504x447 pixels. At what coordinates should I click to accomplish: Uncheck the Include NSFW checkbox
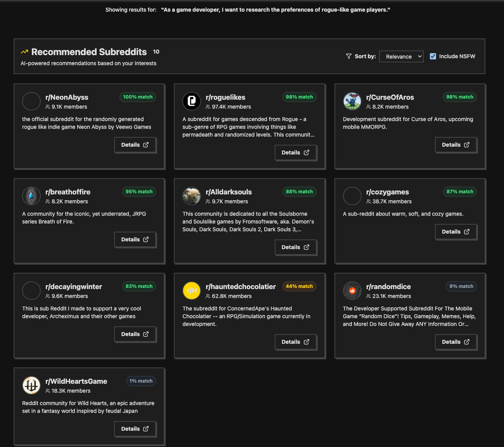click(433, 56)
